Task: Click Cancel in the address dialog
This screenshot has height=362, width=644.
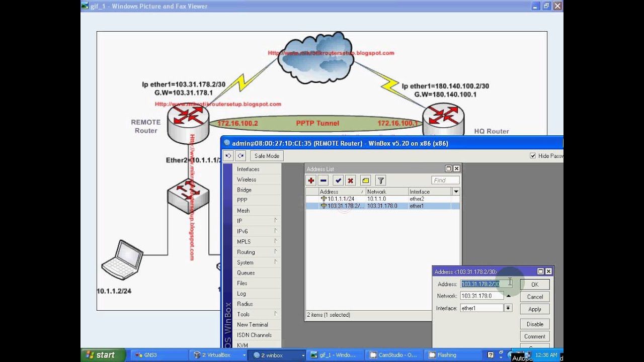Action: coord(535,297)
